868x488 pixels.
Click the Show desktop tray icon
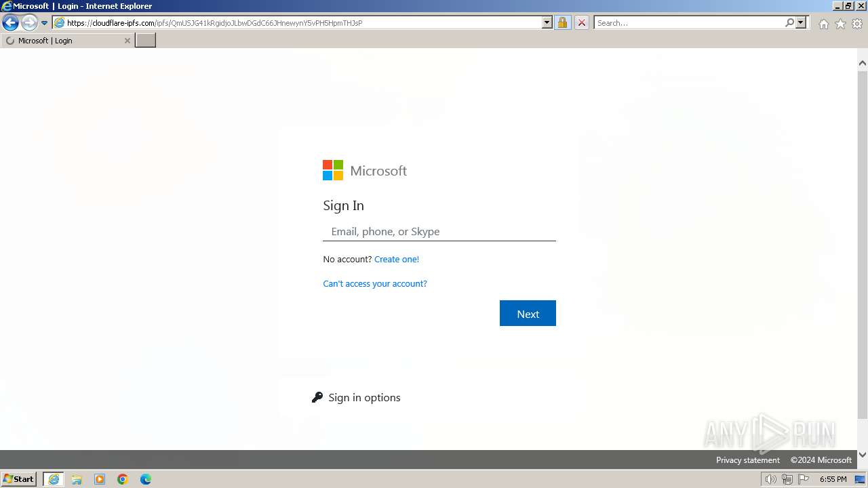point(860,479)
